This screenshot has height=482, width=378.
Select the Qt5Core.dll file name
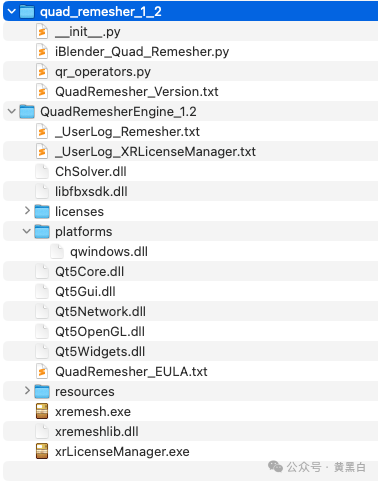[x=89, y=272]
